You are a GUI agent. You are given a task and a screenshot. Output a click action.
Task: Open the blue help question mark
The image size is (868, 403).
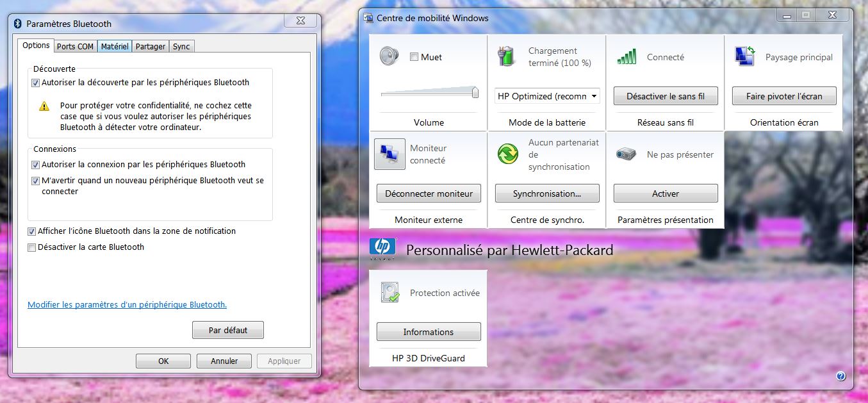(841, 376)
